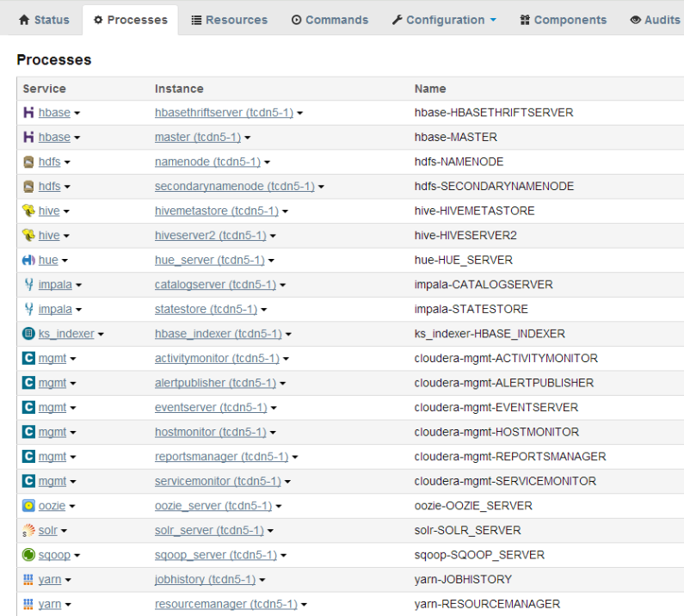
Task: Click the Cloudera mgmt icon in the alertpublisher row
Action: point(28,383)
